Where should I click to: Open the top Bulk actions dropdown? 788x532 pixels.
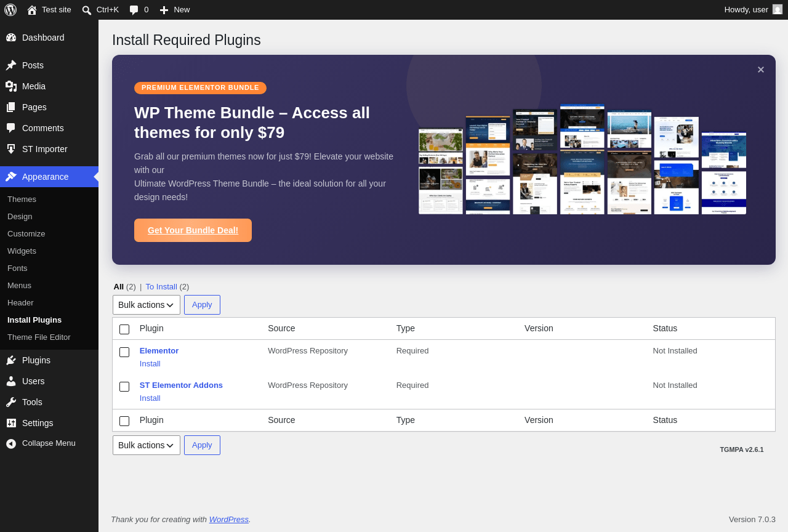click(147, 305)
